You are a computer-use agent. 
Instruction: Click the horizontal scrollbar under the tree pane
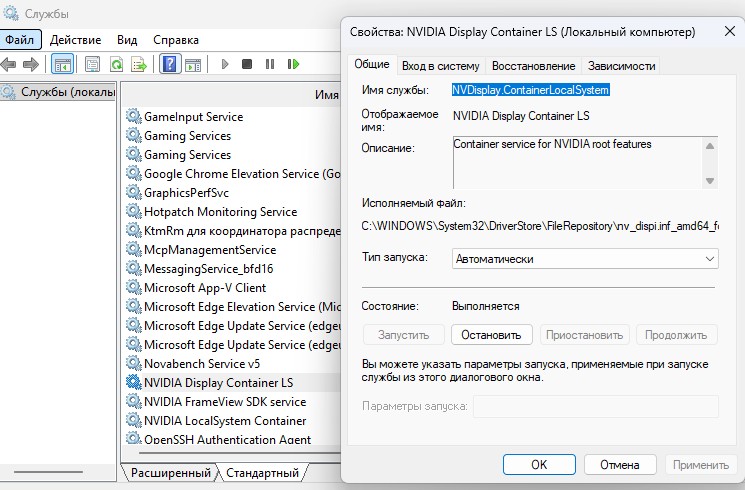pyautogui.click(x=48, y=472)
